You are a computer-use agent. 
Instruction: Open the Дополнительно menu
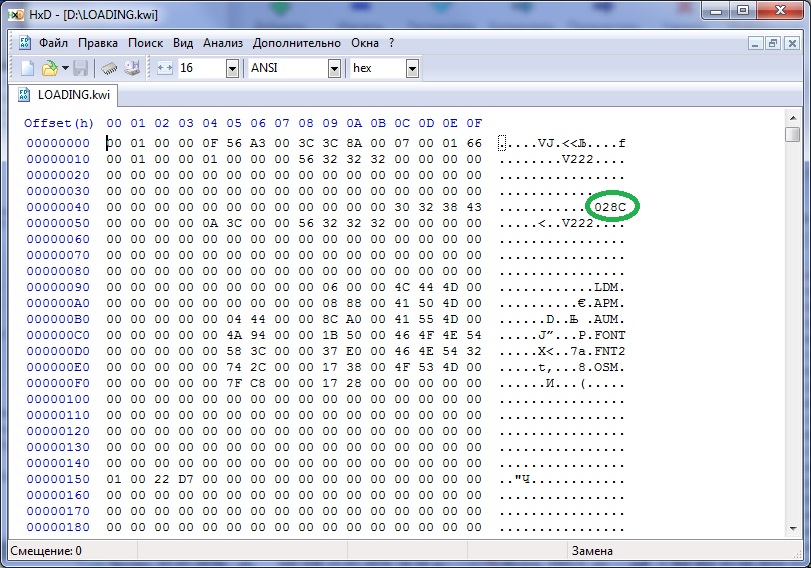tap(297, 43)
